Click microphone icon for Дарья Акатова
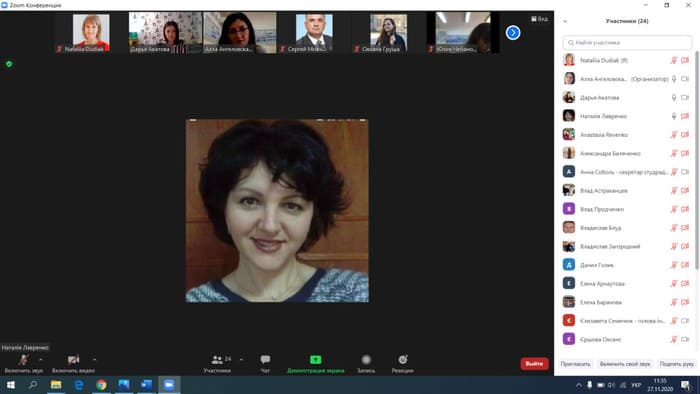 (x=674, y=97)
